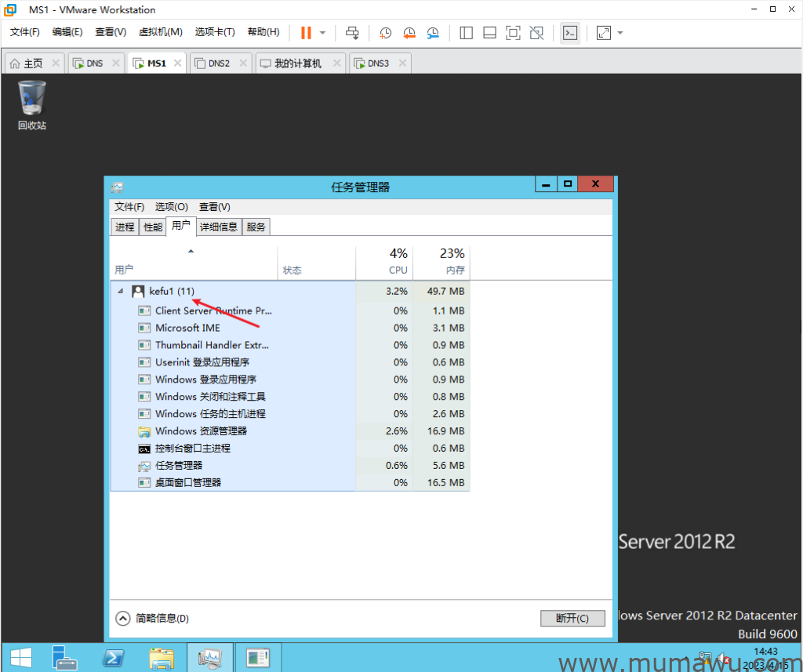
Task: Collapse to 简略信息(D) view
Action: (153, 618)
